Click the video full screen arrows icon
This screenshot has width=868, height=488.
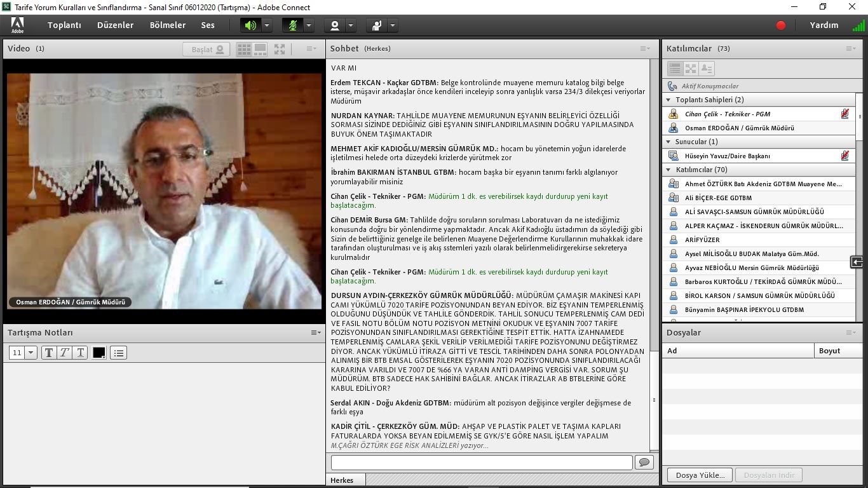[280, 49]
